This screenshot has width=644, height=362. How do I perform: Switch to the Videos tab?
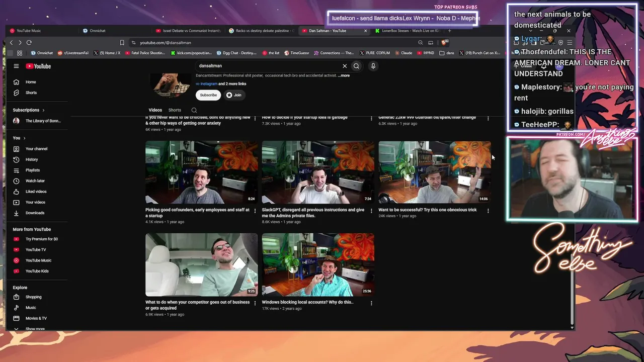tap(155, 110)
